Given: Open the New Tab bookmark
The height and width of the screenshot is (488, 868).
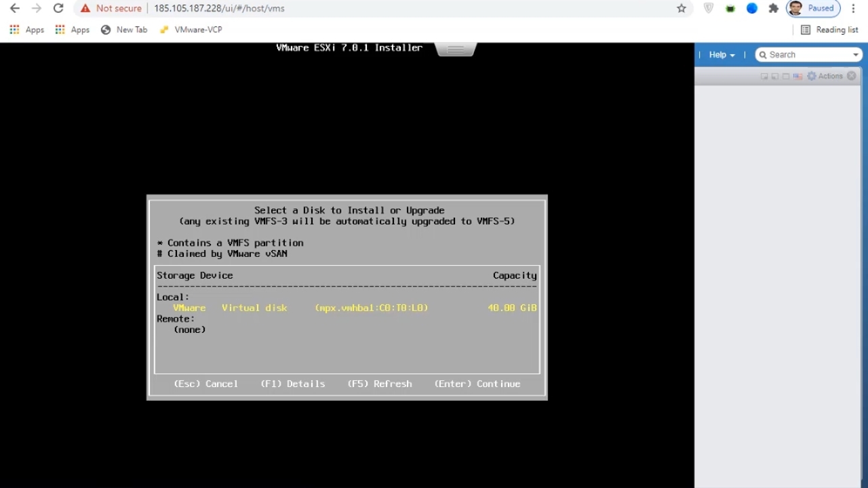Looking at the screenshot, I should click(124, 30).
